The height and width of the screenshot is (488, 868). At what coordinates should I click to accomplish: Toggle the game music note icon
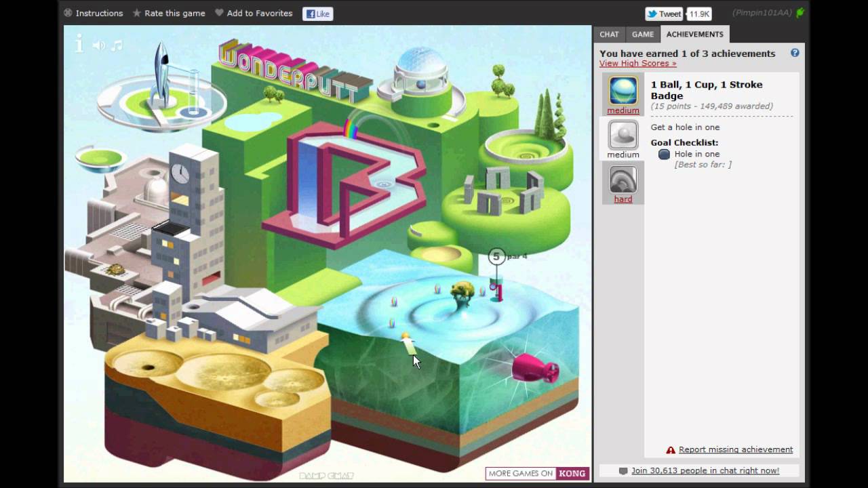tap(117, 45)
